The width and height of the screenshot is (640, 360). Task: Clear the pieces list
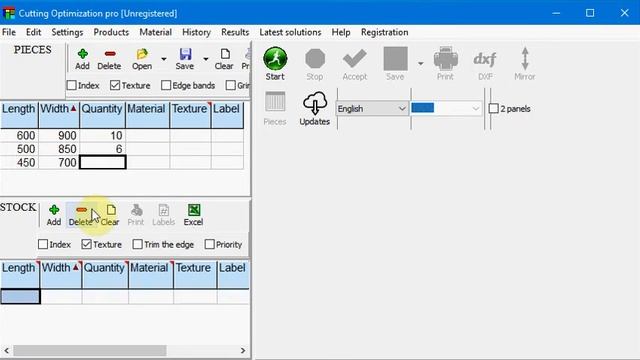[x=224, y=59]
